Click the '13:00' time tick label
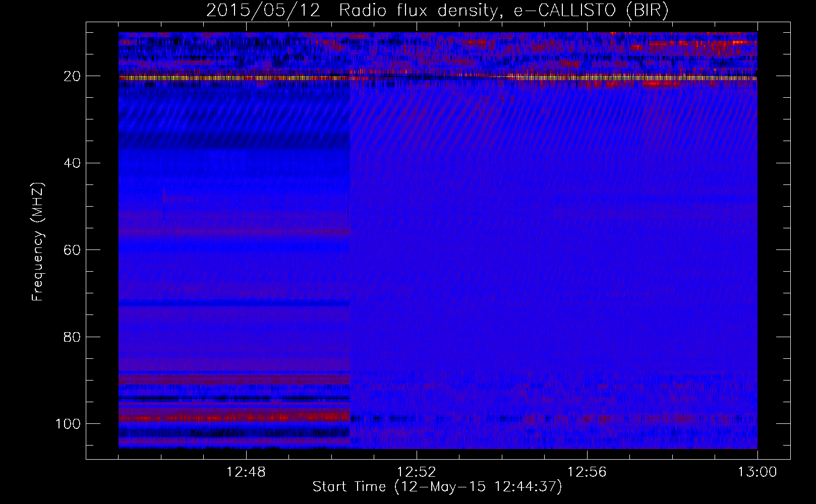Screen dimensions: 816x504 pyautogui.click(x=757, y=472)
